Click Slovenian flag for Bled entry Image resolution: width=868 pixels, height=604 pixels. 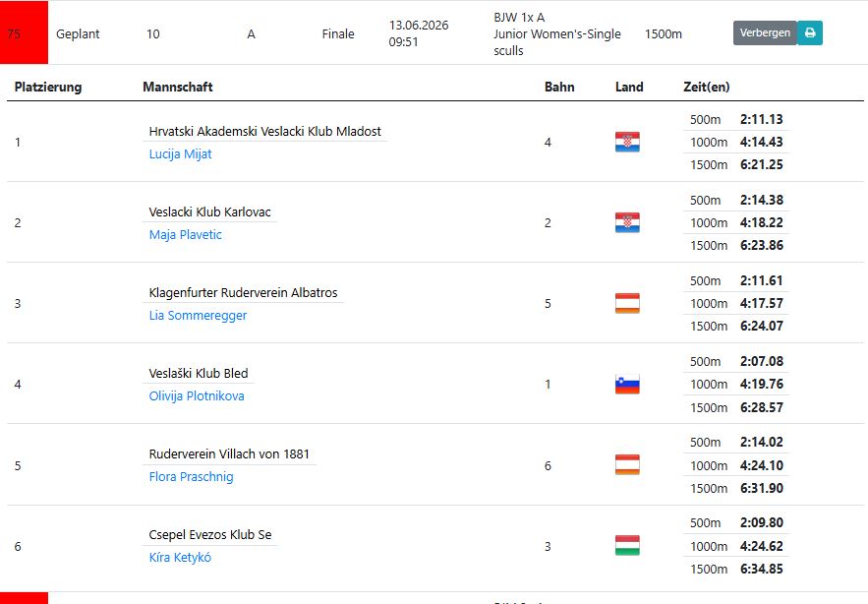coord(627,384)
